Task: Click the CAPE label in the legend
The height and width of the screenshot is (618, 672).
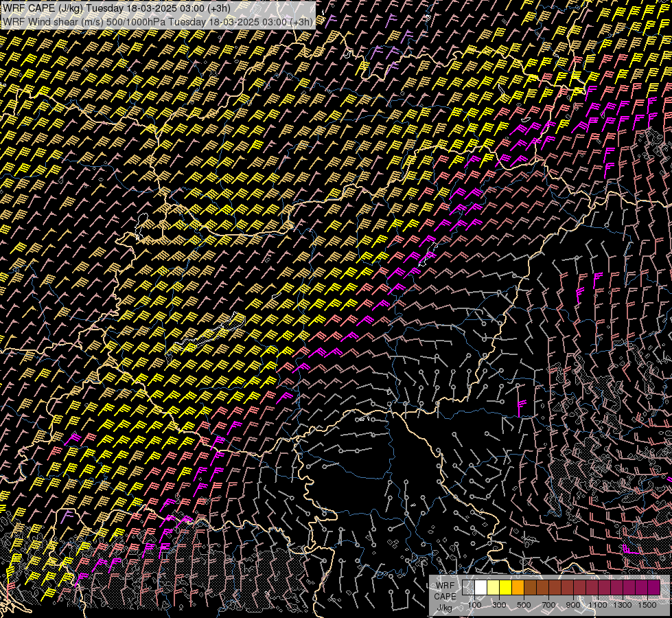Action: 445,597
